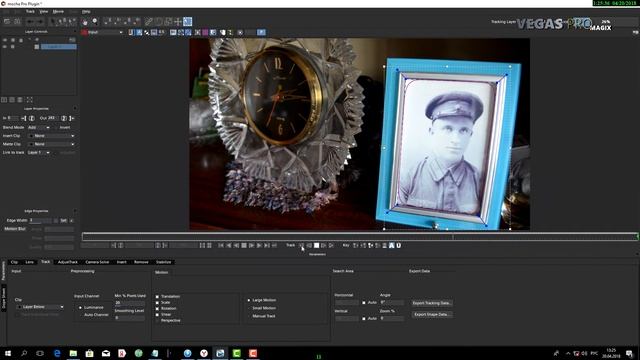Select the Large Motion radio button
This screenshot has width=640, height=360.
tap(249, 300)
